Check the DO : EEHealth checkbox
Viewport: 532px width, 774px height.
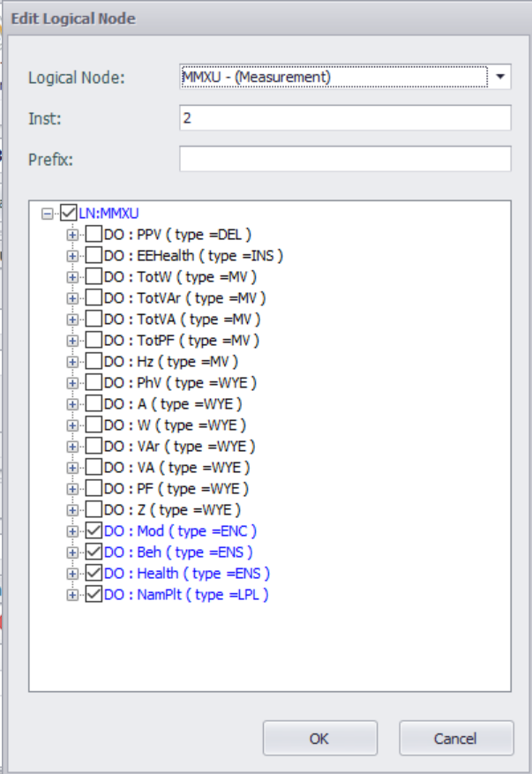click(x=94, y=255)
